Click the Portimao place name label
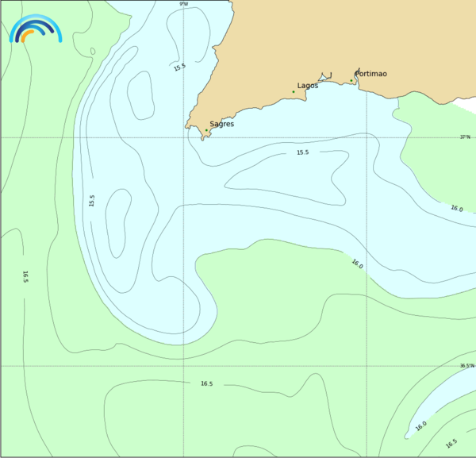The image size is (476, 458). (x=371, y=74)
